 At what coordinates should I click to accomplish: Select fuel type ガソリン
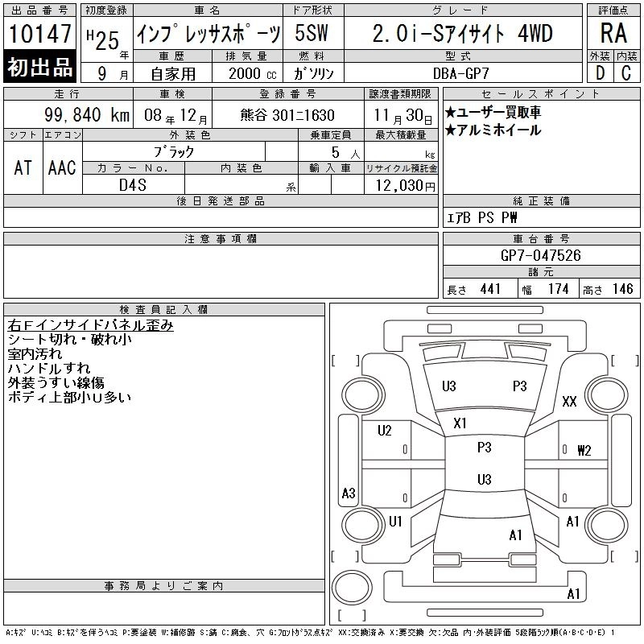(x=314, y=73)
